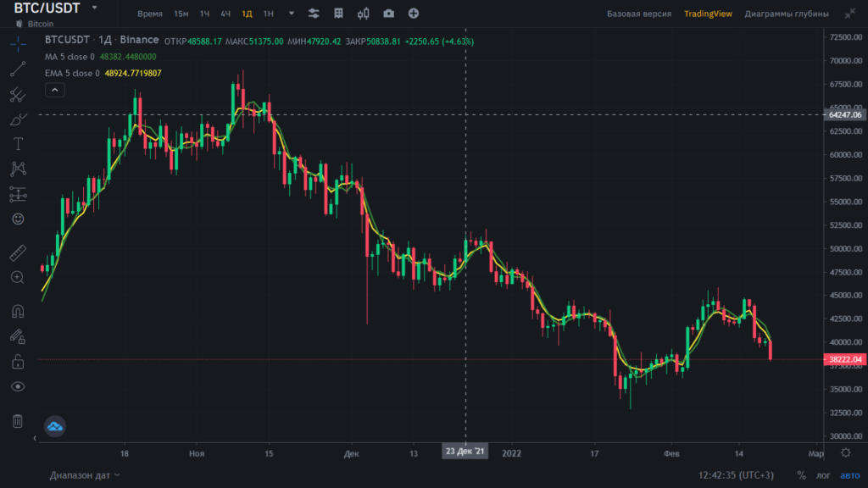The height and width of the screenshot is (488, 868).
Task: Click the 64247.06 price axis label
Action: coord(844,114)
